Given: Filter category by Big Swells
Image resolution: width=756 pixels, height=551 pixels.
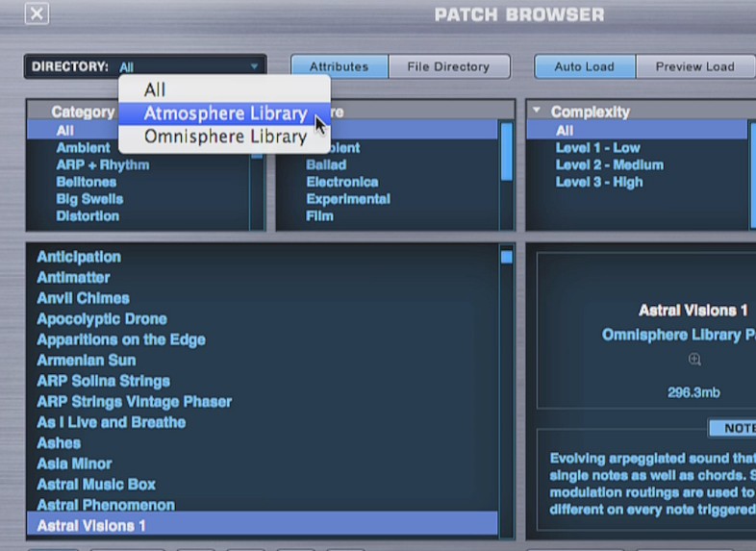Looking at the screenshot, I should tap(89, 199).
